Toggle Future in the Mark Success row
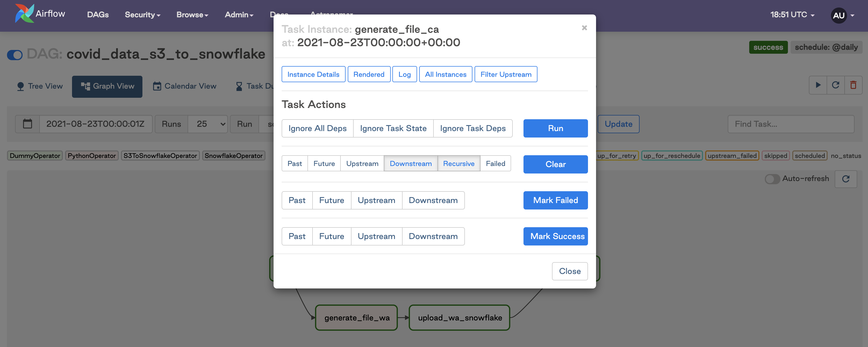This screenshot has height=347, width=868. coord(332,236)
